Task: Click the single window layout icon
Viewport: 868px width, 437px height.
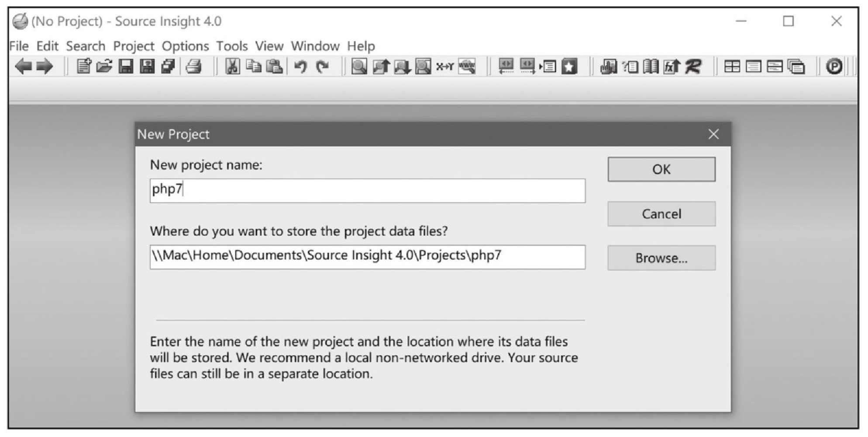Action: point(754,66)
